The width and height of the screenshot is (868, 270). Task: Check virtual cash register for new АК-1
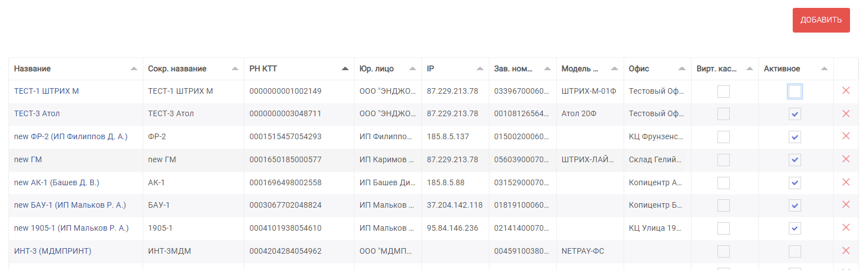[x=724, y=182]
